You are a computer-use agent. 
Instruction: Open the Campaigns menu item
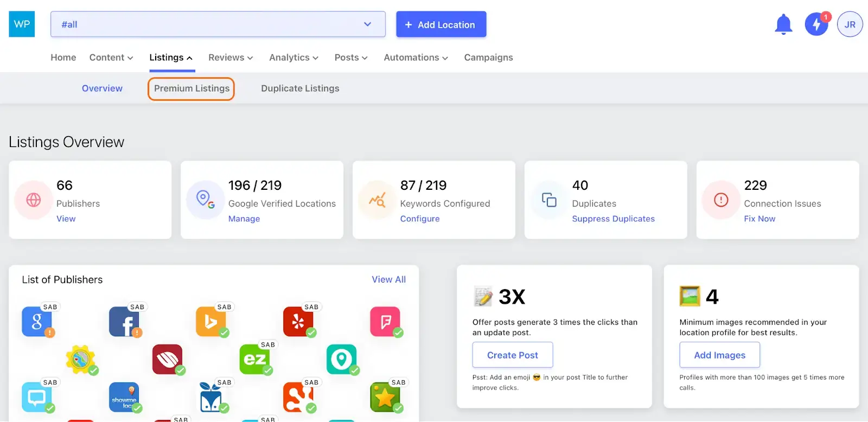(488, 57)
